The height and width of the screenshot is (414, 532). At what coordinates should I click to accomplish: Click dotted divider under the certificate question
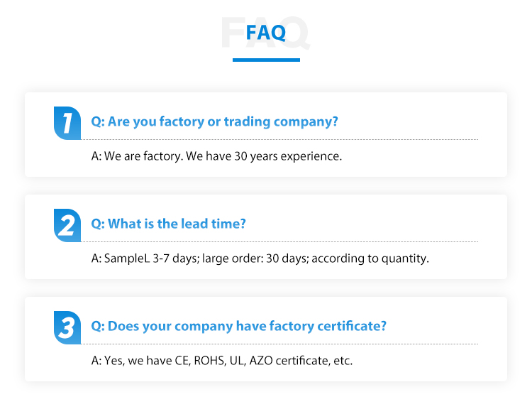[284, 344]
